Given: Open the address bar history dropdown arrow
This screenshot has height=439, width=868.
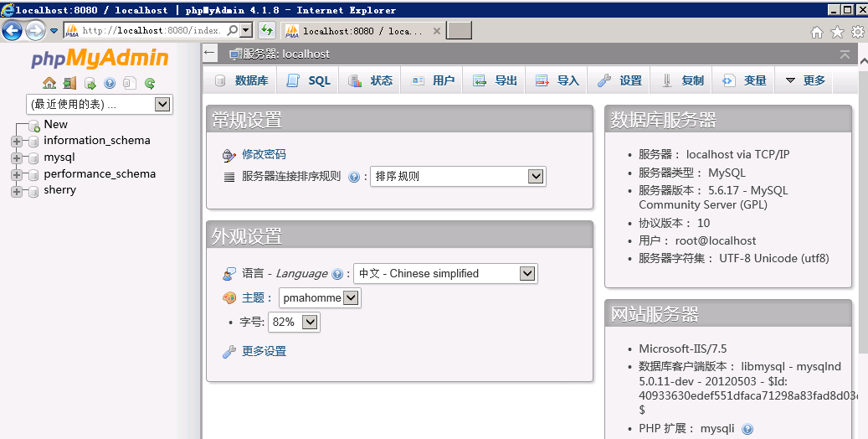Looking at the screenshot, I should 247,30.
